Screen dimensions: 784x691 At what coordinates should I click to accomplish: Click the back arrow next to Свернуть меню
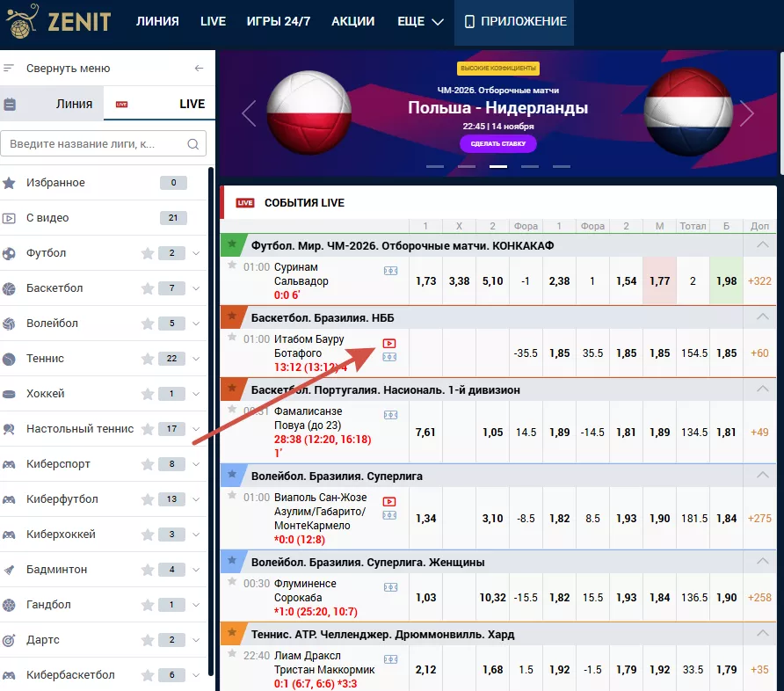(199, 69)
